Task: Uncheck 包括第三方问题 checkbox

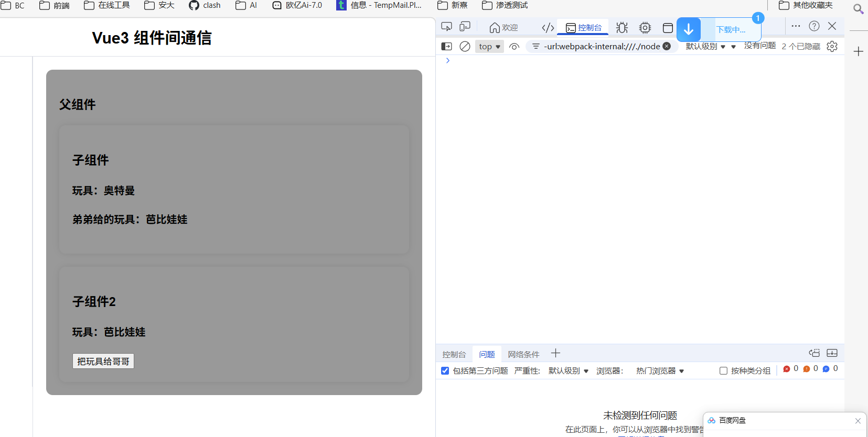Action: pyautogui.click(x=445, y=371)
